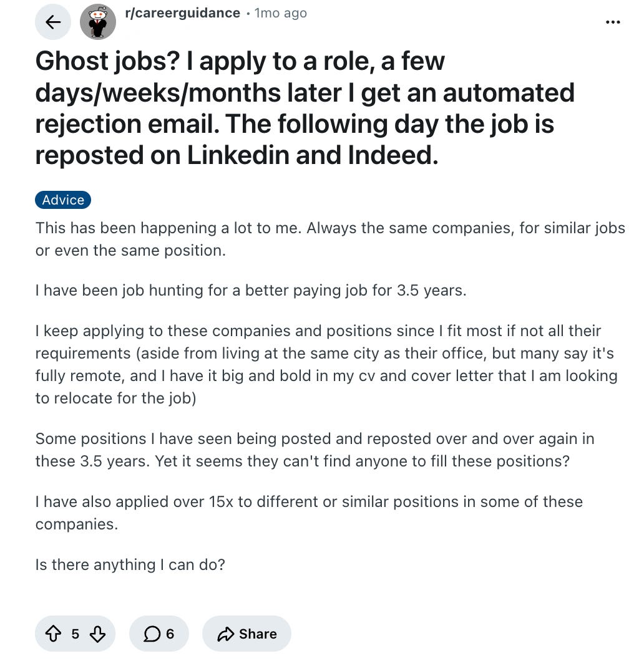Click the '1mo ago' timestamp

point(281,13)
